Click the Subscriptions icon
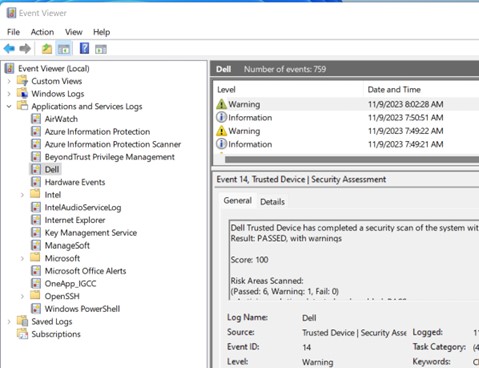The image size is (479, 368). pos(22,334)
